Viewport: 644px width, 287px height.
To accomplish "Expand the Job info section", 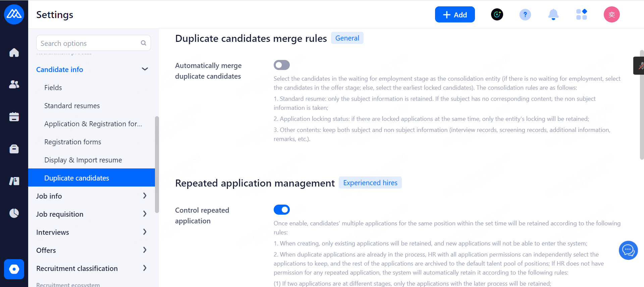I will pyautogui.click(x=145, y=196).
